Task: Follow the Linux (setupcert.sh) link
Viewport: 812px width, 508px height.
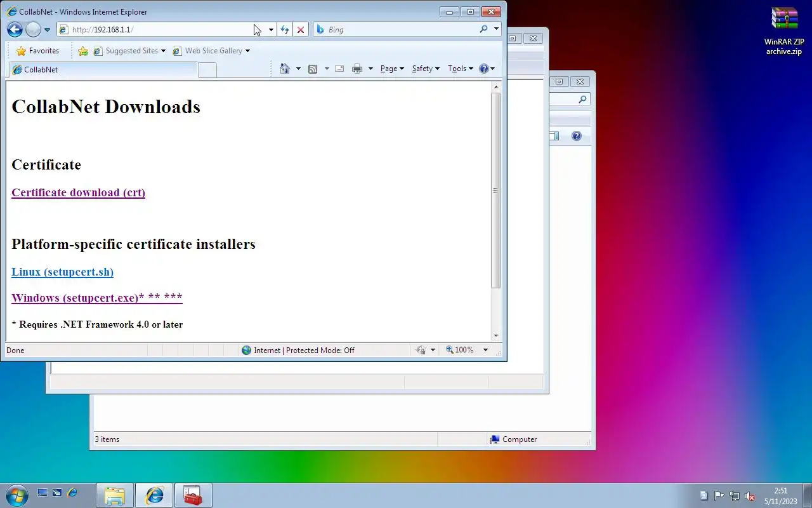Action: coord(62,272)
